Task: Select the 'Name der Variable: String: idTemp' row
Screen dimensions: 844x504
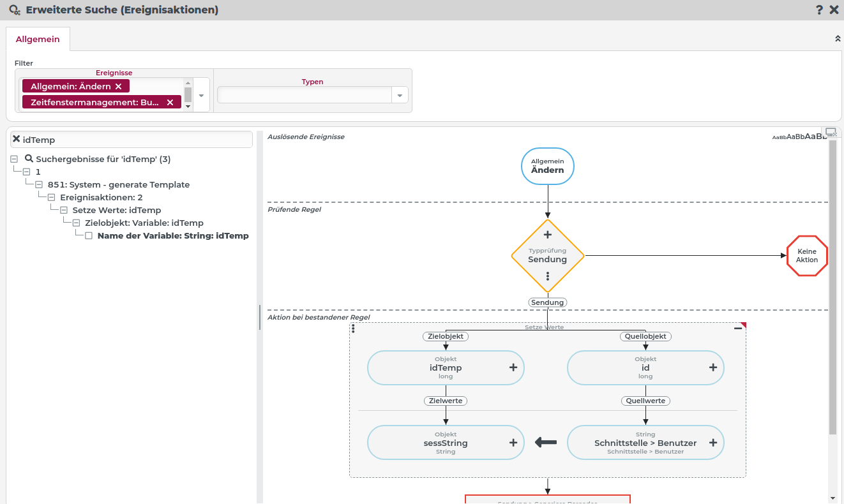Action: pyautogui.click(x=173, y=235)
